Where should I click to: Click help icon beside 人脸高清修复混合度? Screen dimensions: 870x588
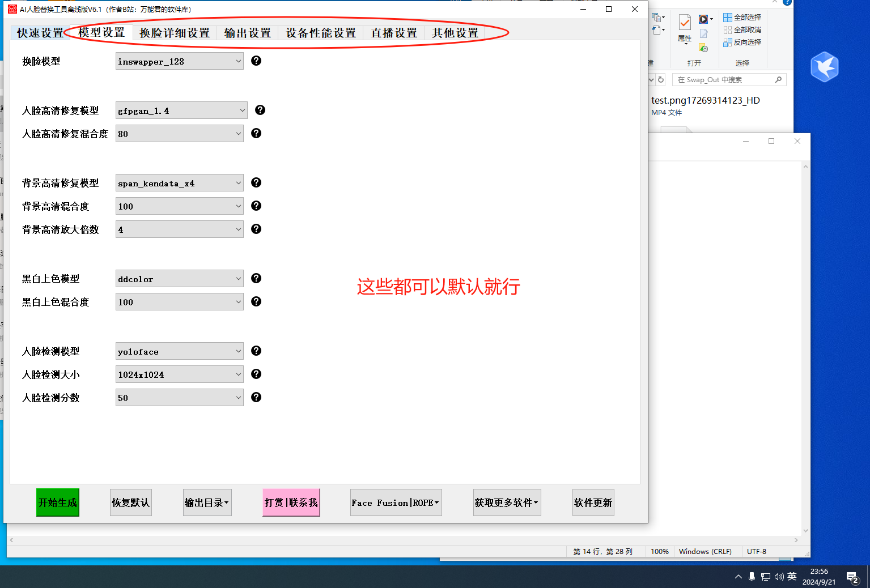coord(256,133)
